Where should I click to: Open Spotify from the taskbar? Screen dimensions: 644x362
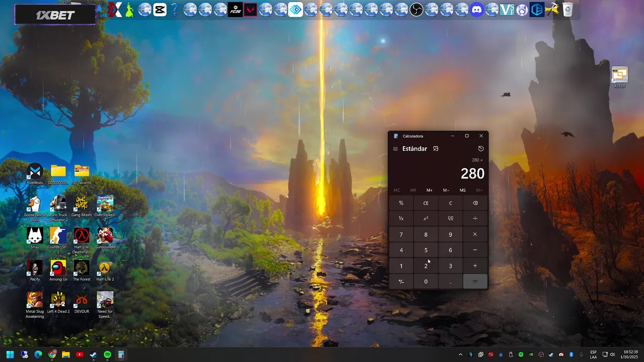(x=107, y=354)
